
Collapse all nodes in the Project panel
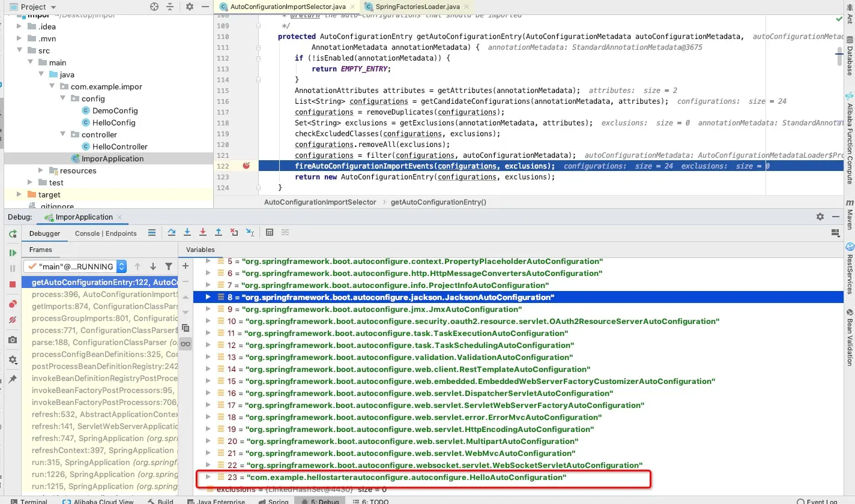point(171,7)
